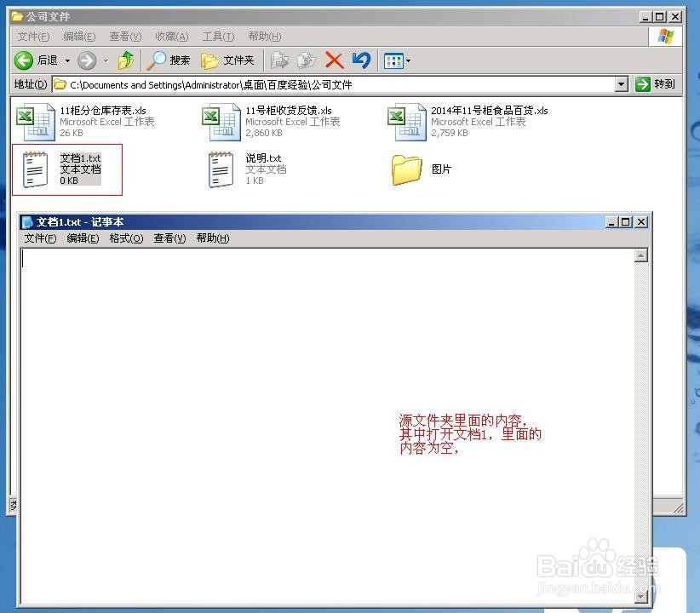700x613 pixels.
Task: Click the file name 说明.txt
Action: 263,158
